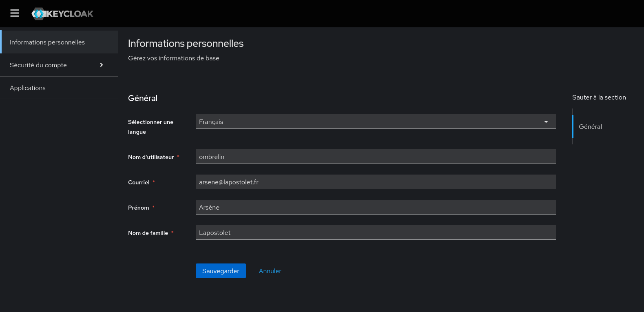The image size is (644, 312).
Task: Focus the Nom d'utilisateur field
Action: (376, 157)
